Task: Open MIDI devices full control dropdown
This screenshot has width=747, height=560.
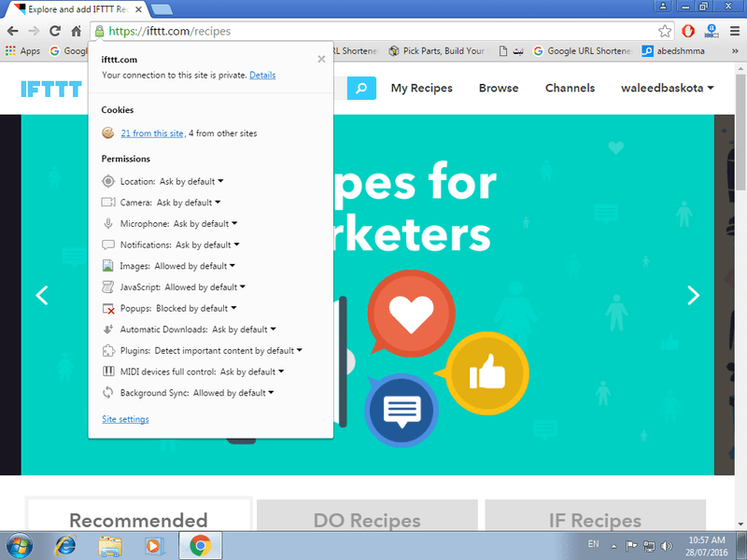Action: 252,371
